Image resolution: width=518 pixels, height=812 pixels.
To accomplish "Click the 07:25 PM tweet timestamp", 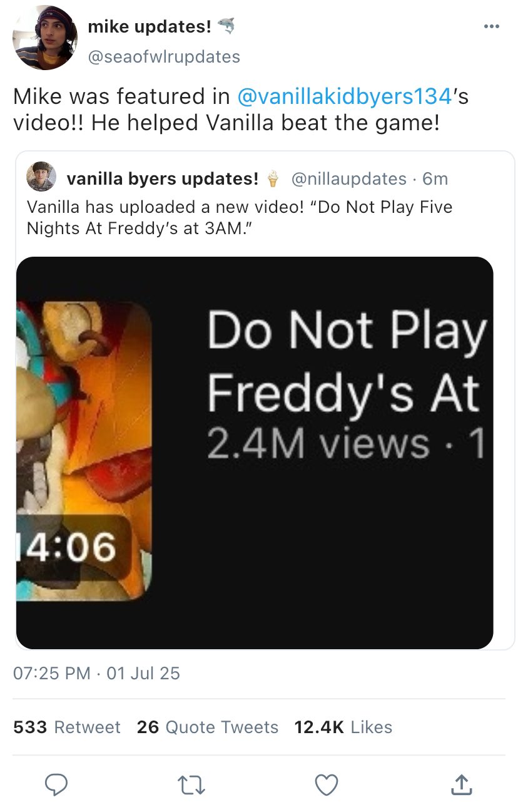I will point(53,673).
